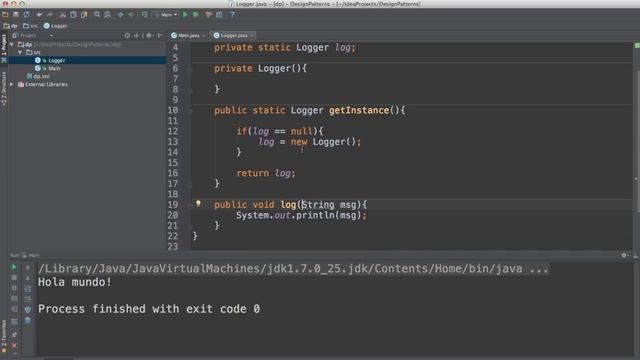This screenshot has height=360, width=640.
Task: Select src in the navigation breadcrumb
Action: (x=30, y=26)
